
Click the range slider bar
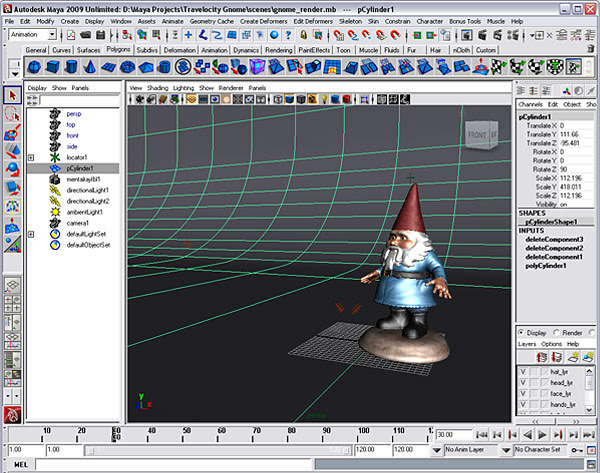(217, 450)
